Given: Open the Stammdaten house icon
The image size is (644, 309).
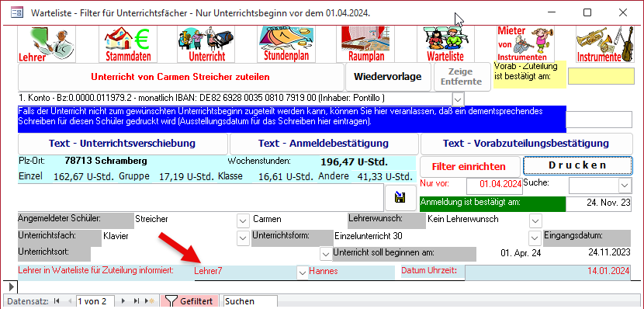Looking at the screenshot, I should [128, 44].
